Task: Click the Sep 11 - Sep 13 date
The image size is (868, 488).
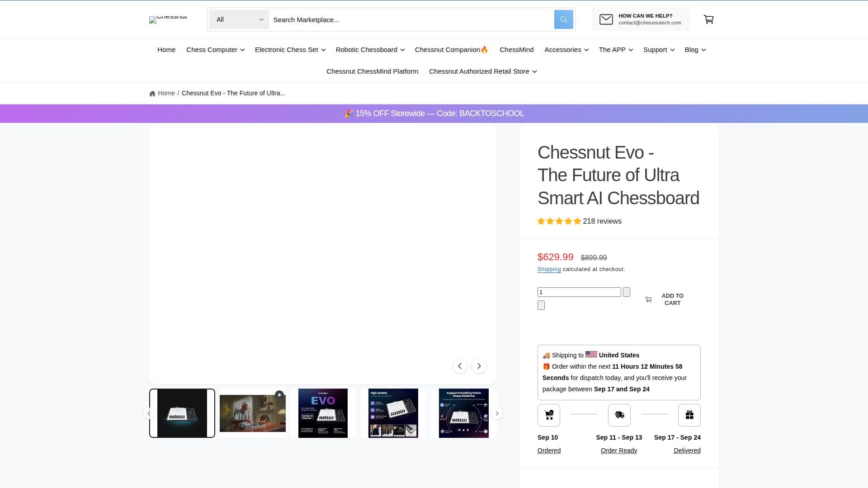Action: pyautogui.click(x=619, y=437)
